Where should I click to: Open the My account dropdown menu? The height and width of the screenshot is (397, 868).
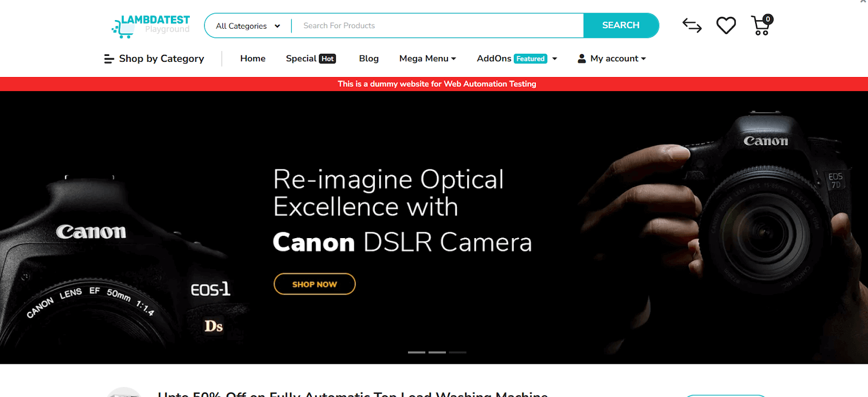point(611,59)
